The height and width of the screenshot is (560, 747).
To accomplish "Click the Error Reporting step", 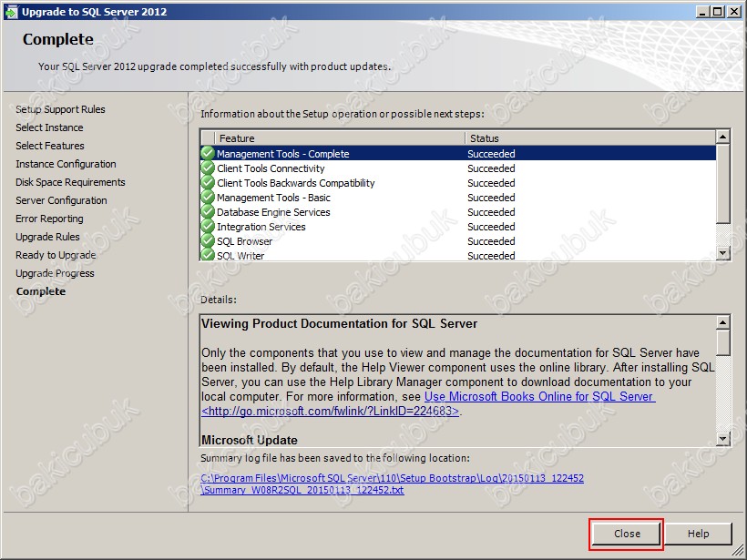I will pyautogui.click(x=49, y=219).
